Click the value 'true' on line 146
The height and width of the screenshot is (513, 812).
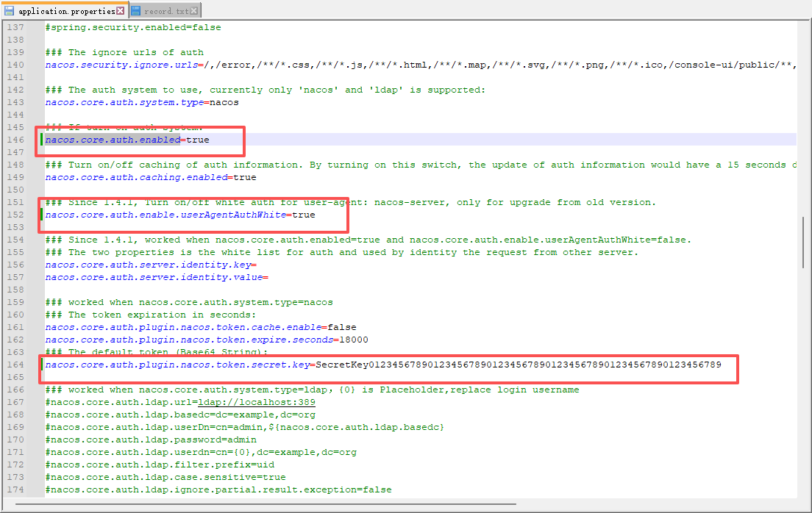tap(198, 140)
